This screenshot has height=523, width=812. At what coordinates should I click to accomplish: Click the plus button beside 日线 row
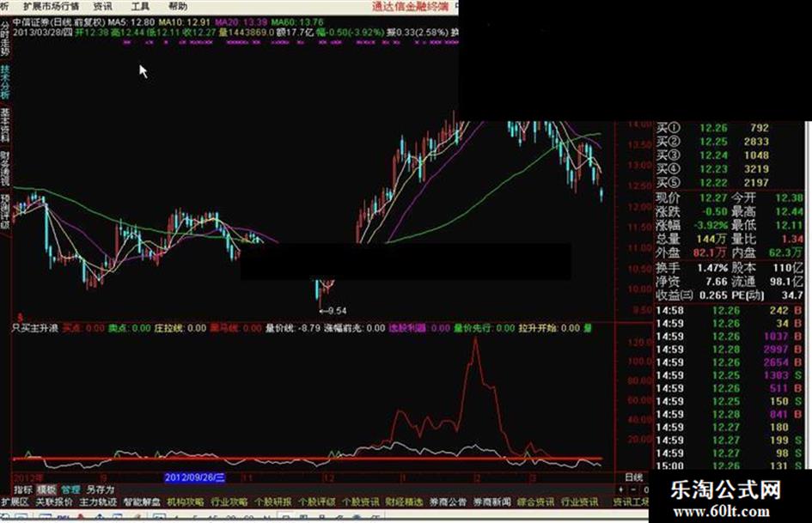click(621, 490)
